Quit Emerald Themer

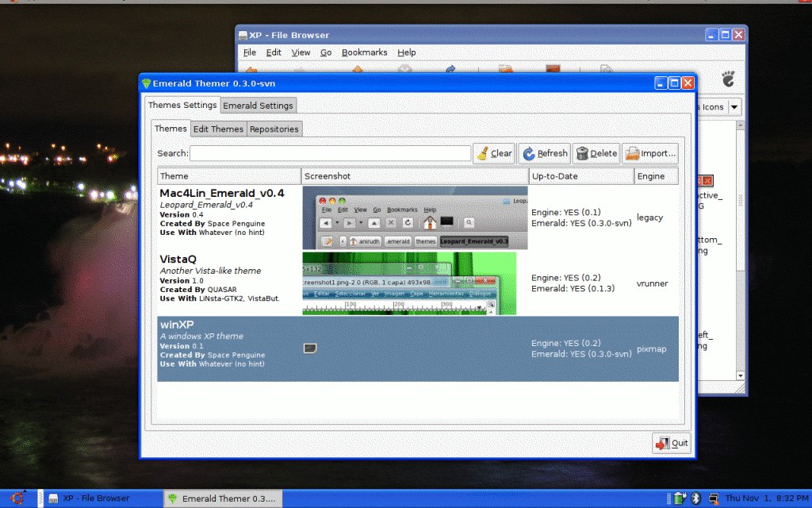(671, 443)
